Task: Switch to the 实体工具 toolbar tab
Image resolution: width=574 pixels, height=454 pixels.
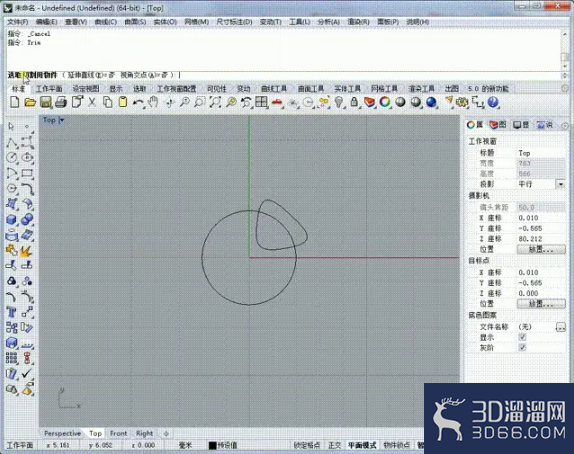Action: click(347, 89)
